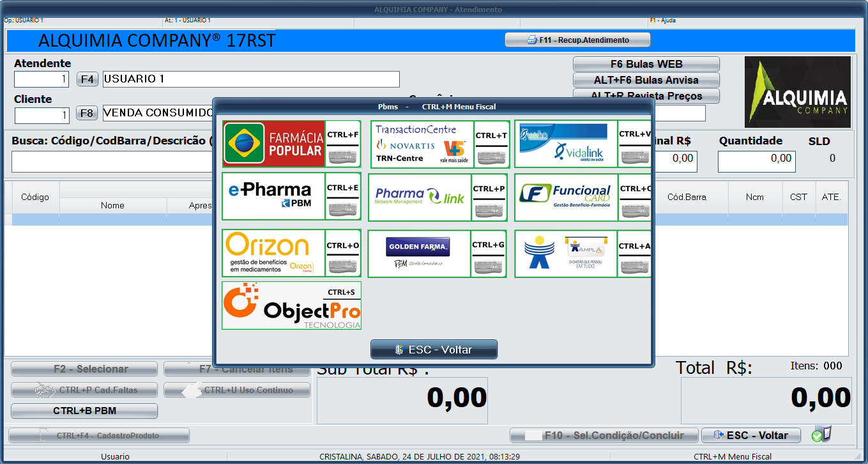The width and height of the screenshot is (868, 464).
Task: Choose the Ampla card logo
Action: 566,254
